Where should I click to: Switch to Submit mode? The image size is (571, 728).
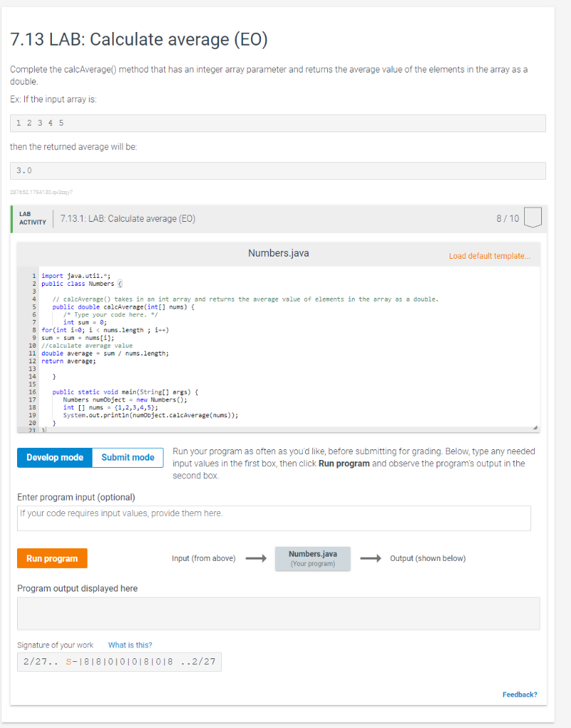point(127,457)
